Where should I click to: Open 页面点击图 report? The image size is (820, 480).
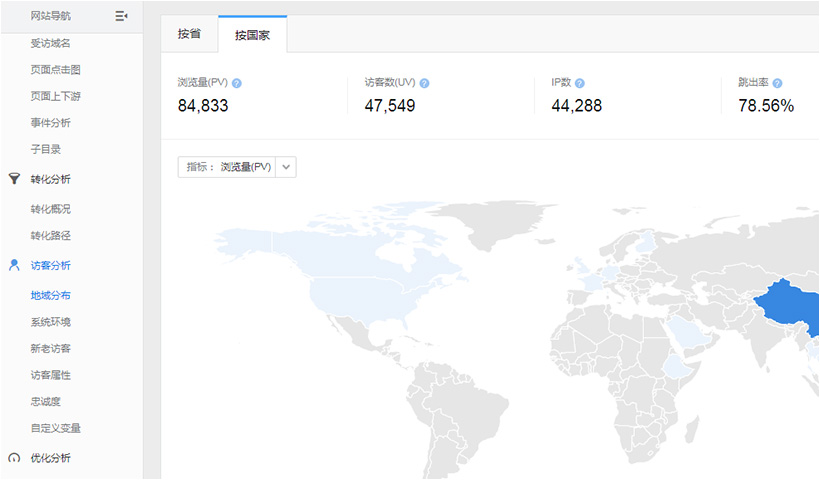pyautogui.click(x=55, y=70)
